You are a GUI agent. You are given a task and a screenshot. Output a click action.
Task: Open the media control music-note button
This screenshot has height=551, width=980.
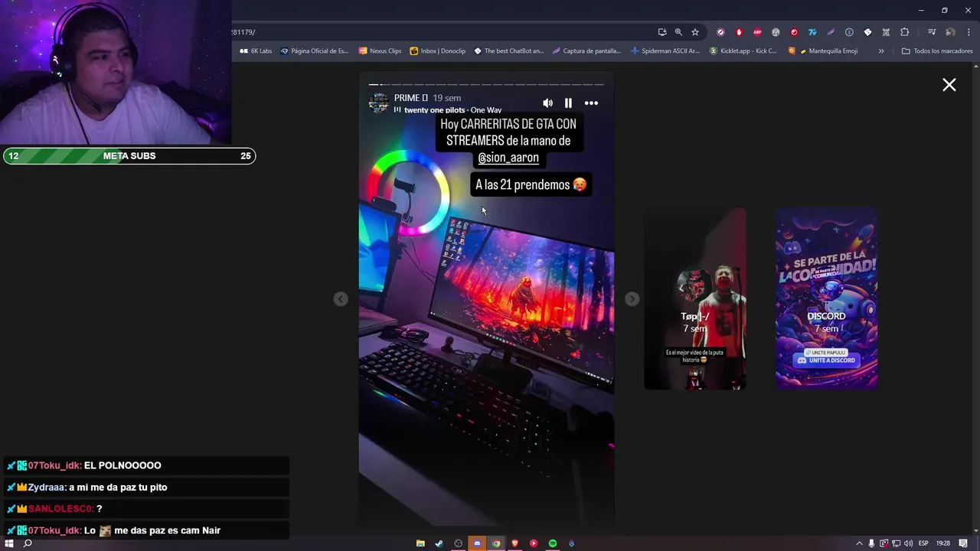tap(932, 32)
